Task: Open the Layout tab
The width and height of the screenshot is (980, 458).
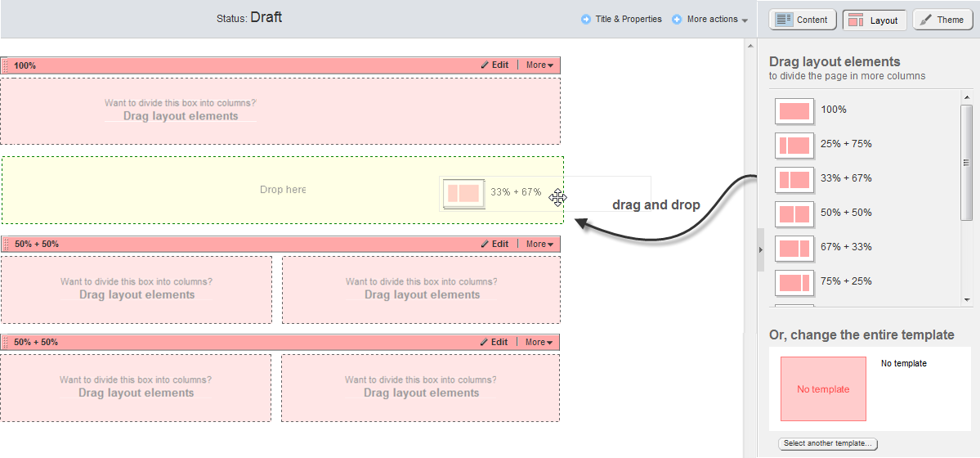Action: [x=874, y=20]
